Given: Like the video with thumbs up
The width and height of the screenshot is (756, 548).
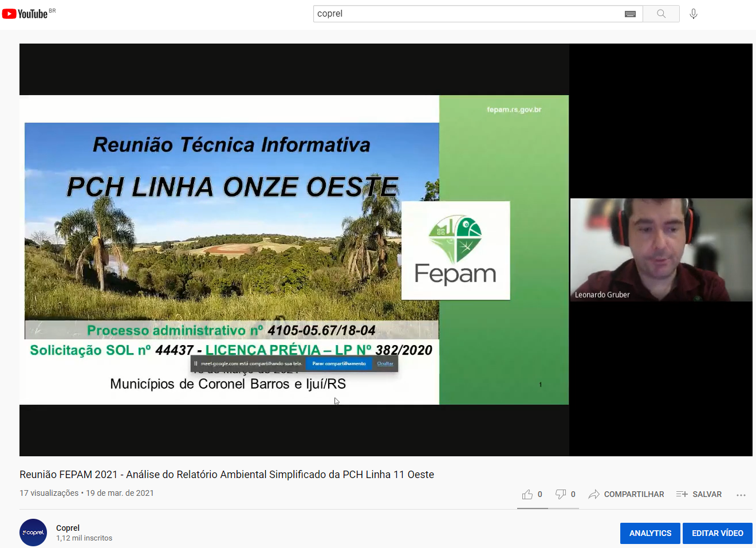Looking at the screenshot, I should click(x=527, y=494).
